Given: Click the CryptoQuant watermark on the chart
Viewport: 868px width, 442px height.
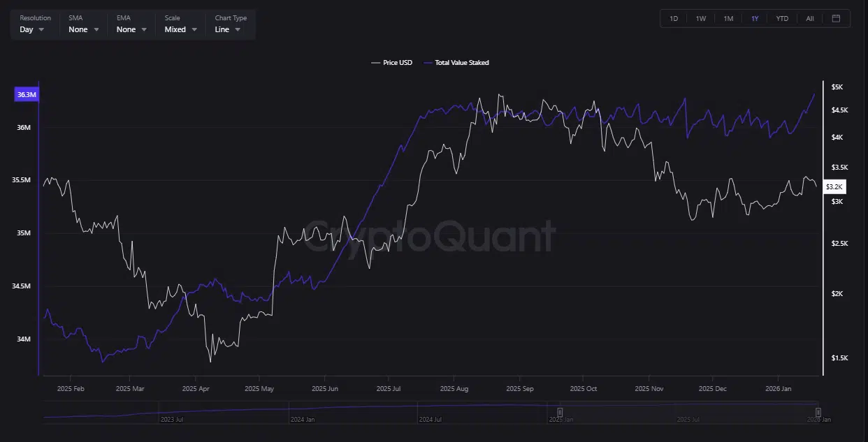Looking at the screenshot, I should [429, 236].
